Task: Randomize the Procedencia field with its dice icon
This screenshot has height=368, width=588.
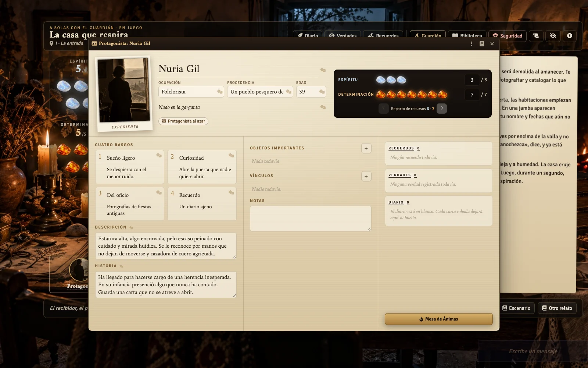Action: tap(289, 92)
